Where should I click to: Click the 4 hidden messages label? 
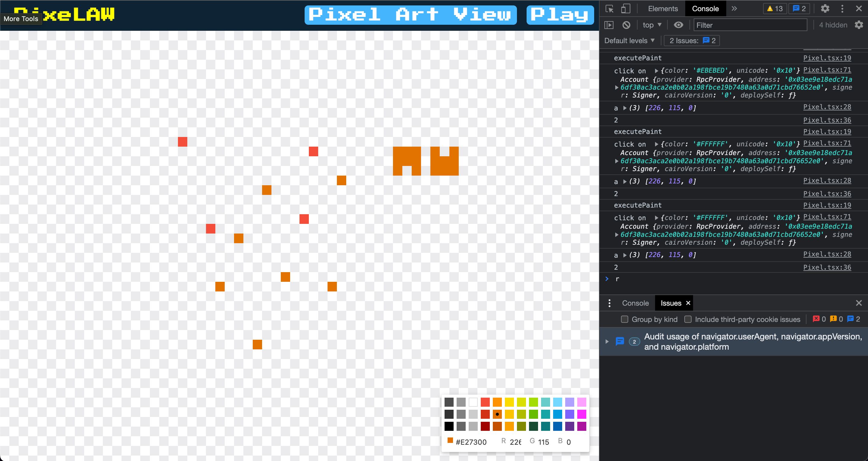click(833, 25)
